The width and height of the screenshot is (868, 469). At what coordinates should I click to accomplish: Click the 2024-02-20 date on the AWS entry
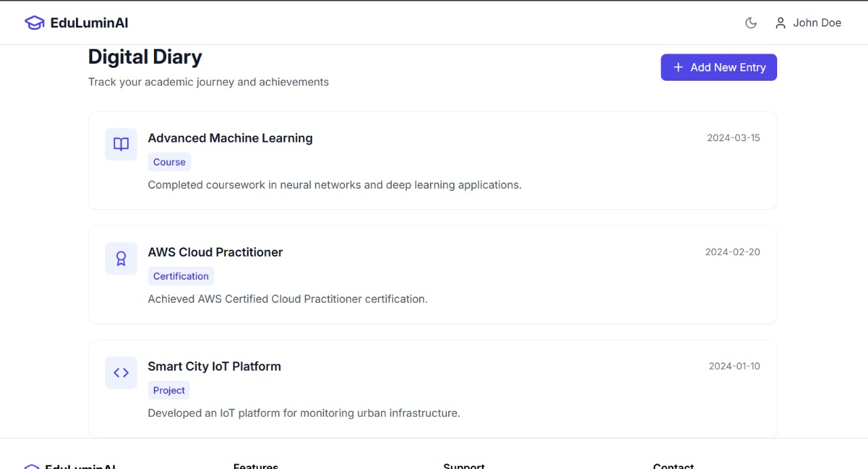click(x=732, y=252)
